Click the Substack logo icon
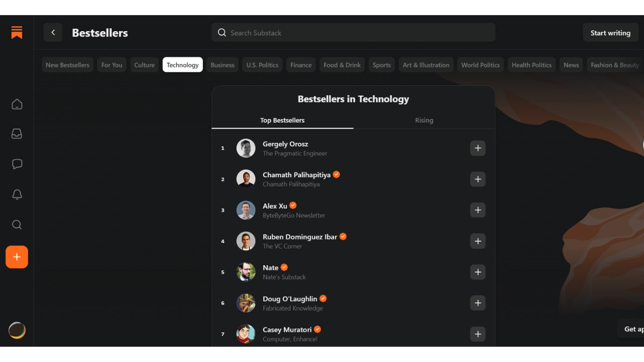 [17, 33]
